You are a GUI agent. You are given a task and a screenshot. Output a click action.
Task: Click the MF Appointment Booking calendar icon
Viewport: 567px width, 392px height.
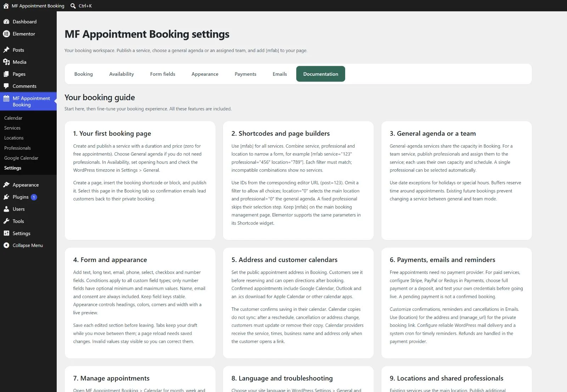6,98
